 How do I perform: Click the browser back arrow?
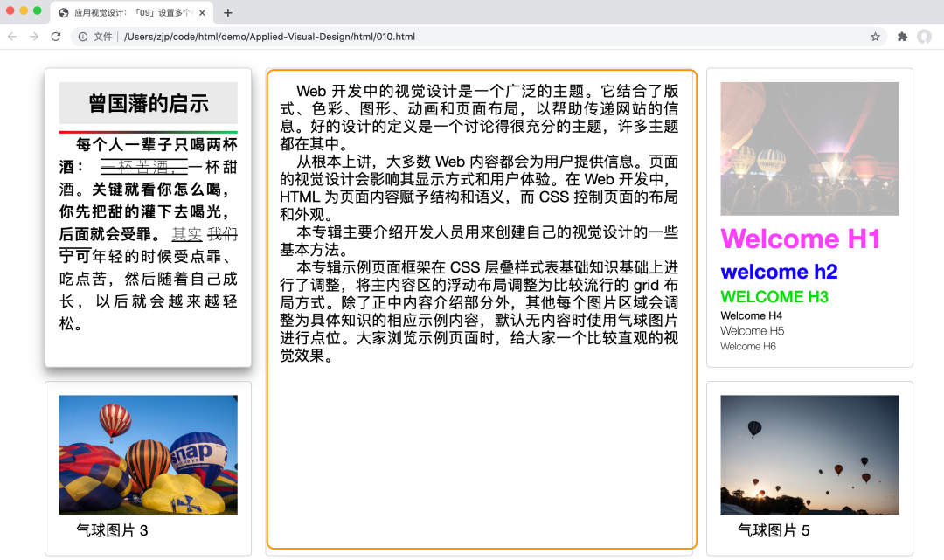tap(12, 37)
